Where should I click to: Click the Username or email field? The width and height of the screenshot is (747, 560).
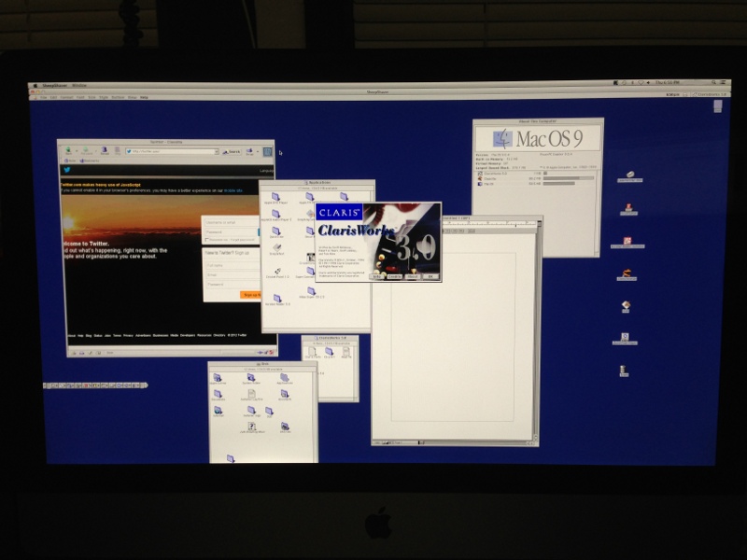click(231, 222)
